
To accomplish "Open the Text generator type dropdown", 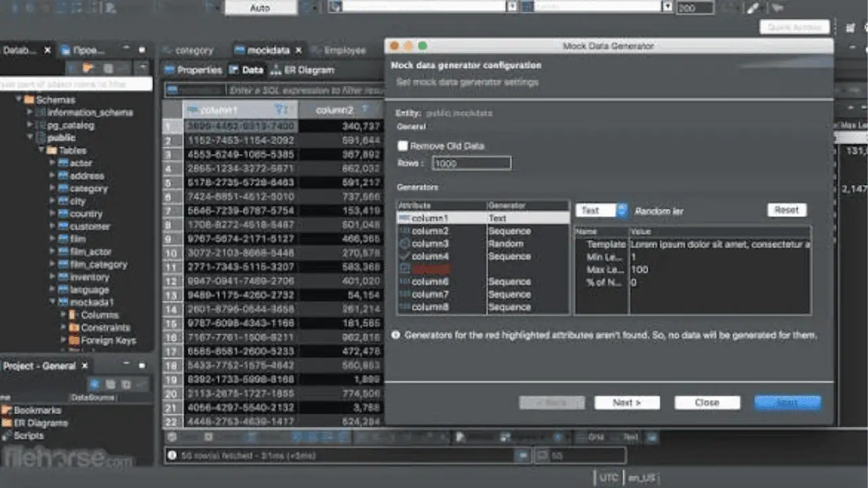I will (601, 211).
